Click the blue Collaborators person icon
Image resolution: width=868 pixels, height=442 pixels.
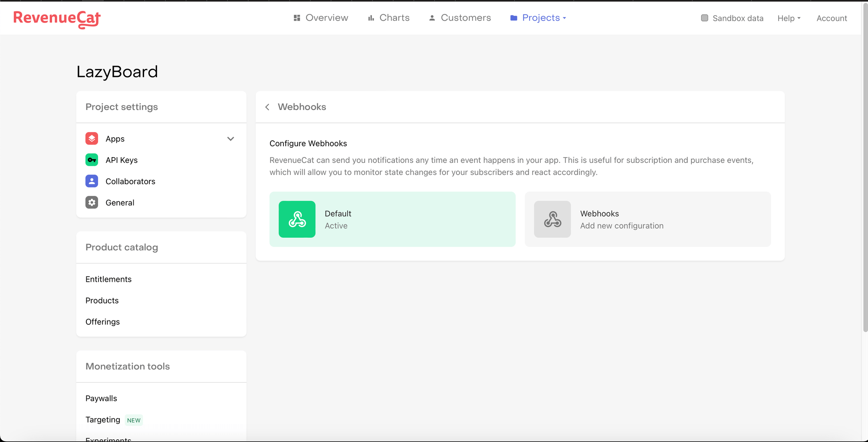[x=92, y=181]
